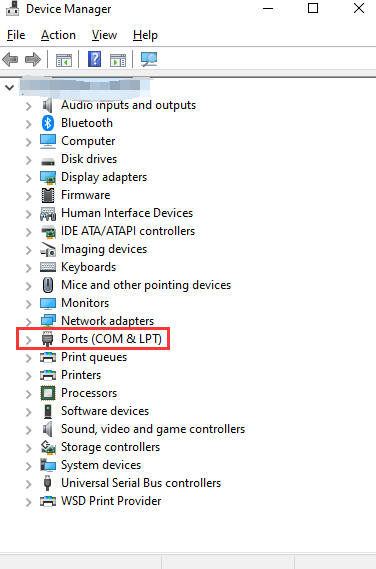Viewport: 376px width, 569px height.
Task: Click the Back arrow toolbar icon
Action: (x=10, y=59)
